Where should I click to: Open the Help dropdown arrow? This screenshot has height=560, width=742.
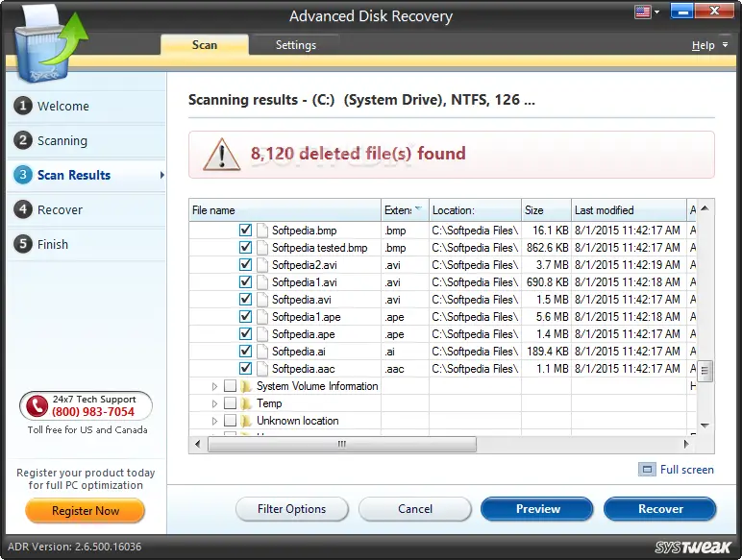pyautogui.click(x=725, y=45)
